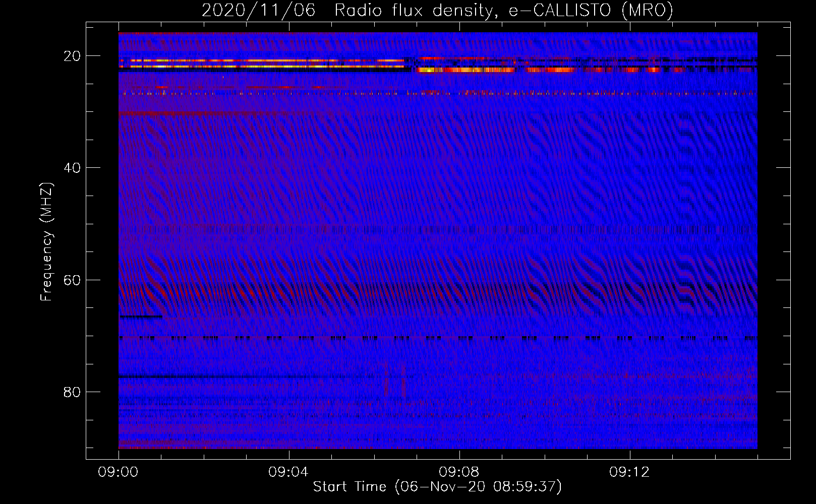Select the 80 MHz frequency tick label

pos(72,392)
